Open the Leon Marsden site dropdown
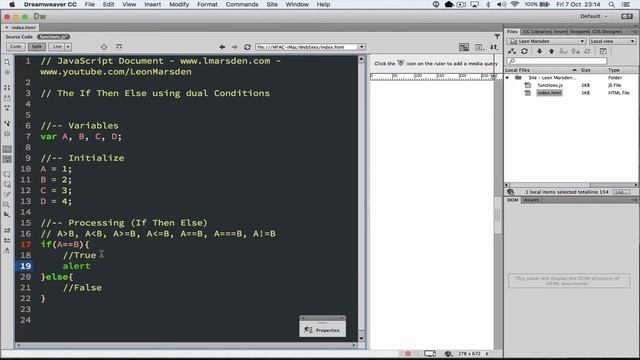640x360 pixels. click(x=547, y=41)
